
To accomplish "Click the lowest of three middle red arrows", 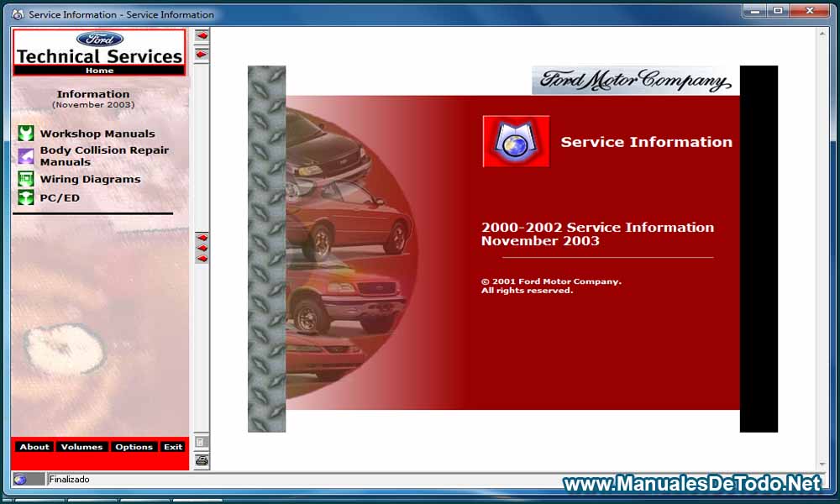I will (x=202, y=259).
